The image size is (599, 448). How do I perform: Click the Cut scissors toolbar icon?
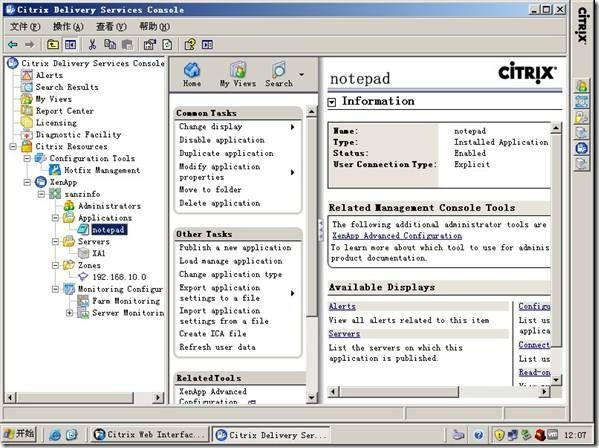(x=92, y=45)
